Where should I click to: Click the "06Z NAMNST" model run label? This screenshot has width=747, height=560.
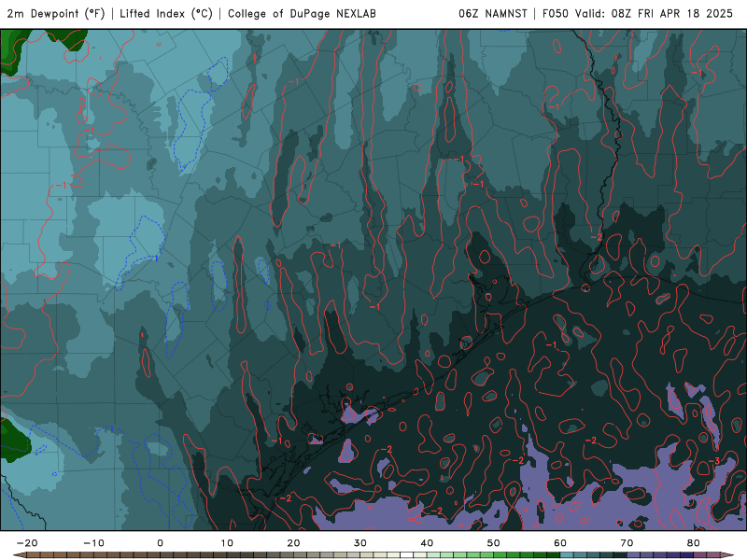(493, 14)
